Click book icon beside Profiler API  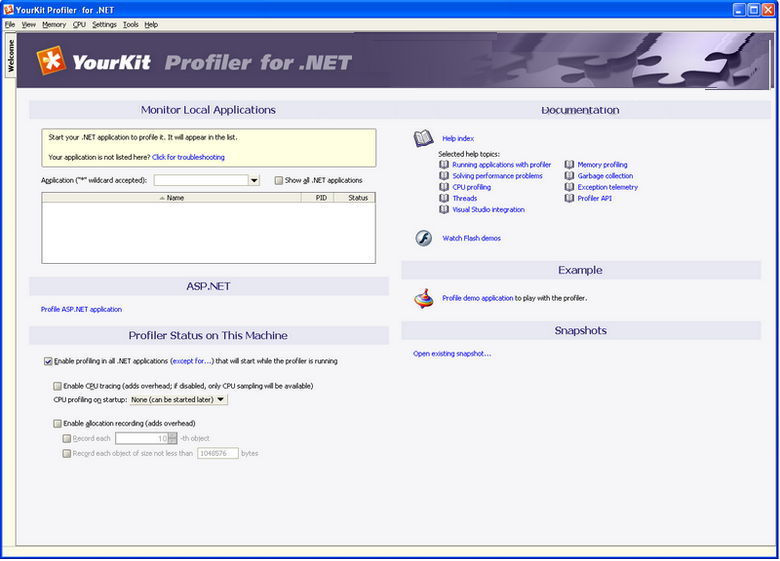569,198
